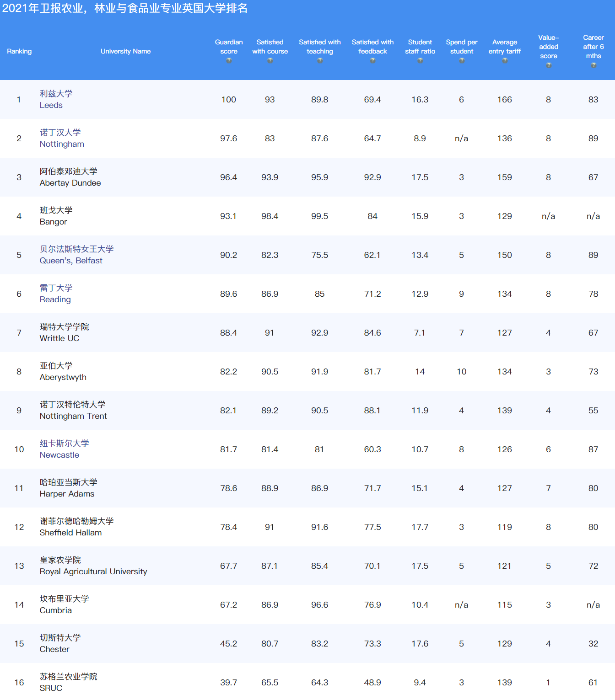615x700 pixels.
Task: Follow the Queen's, Belfast link
Action: tap(76, 255)
